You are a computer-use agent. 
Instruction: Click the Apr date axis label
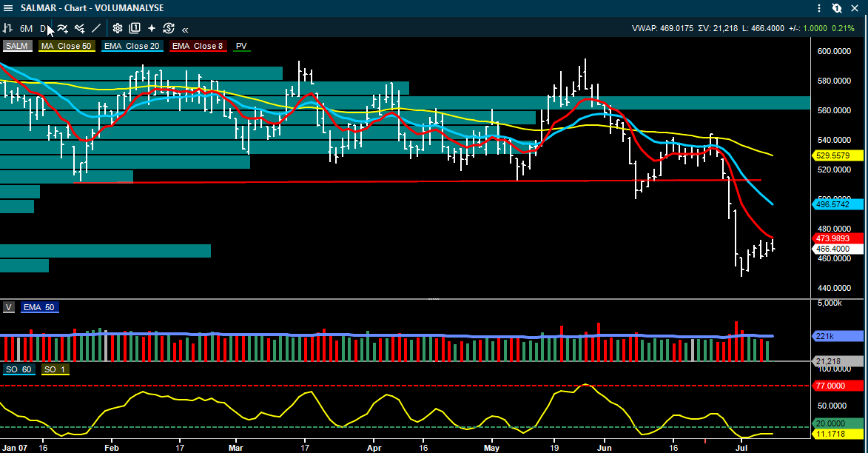tap(374, 448)
